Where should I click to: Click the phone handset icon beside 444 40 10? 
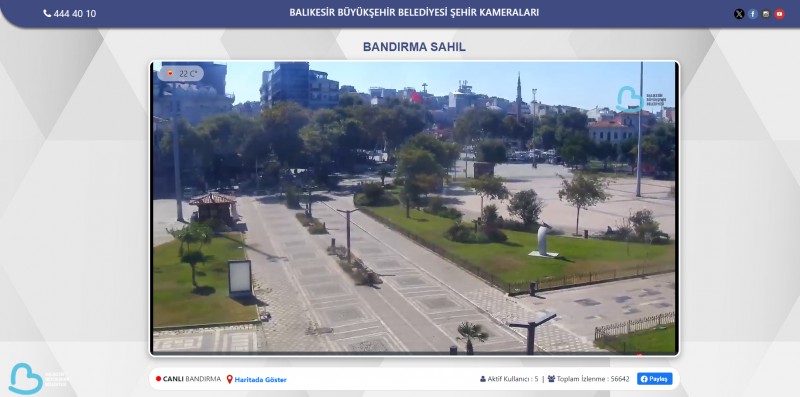click(47, 14)
